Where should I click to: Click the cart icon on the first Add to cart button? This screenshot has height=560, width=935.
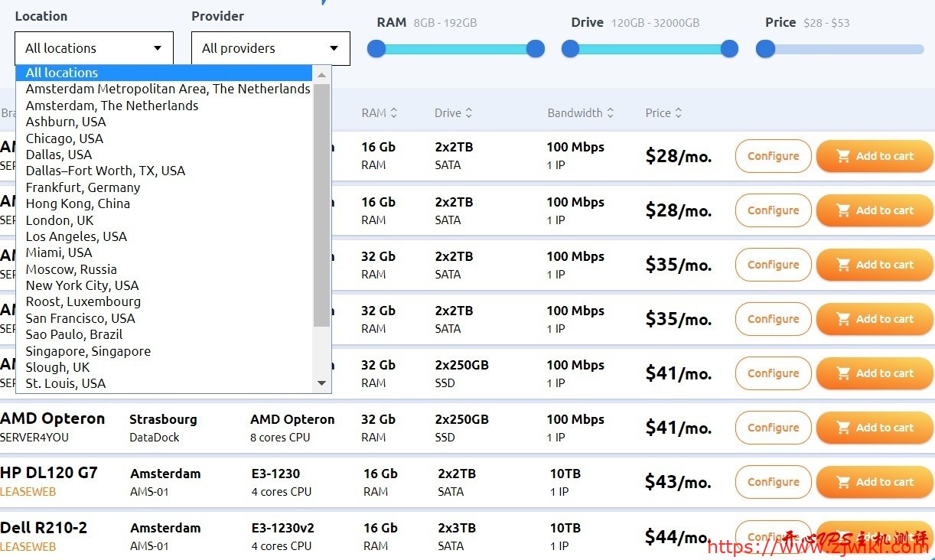[843, 156]
